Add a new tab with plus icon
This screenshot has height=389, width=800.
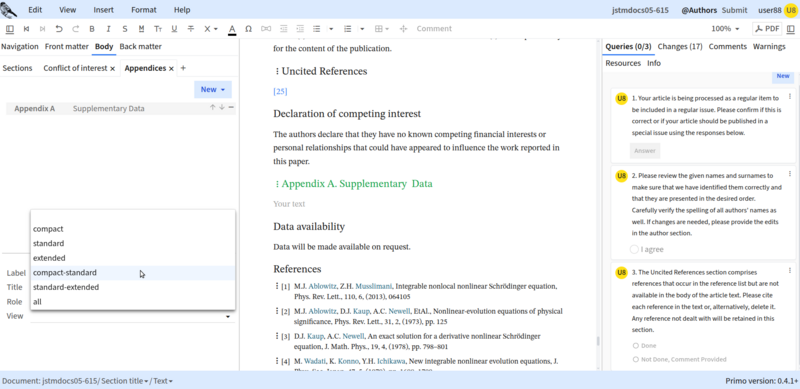coord(184,68)
